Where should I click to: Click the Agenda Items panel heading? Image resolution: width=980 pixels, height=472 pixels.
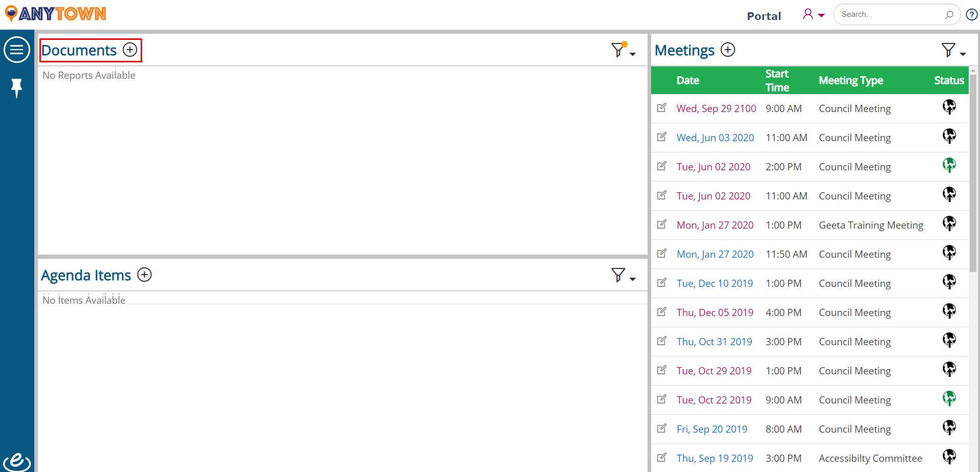(x=86, y=275)
